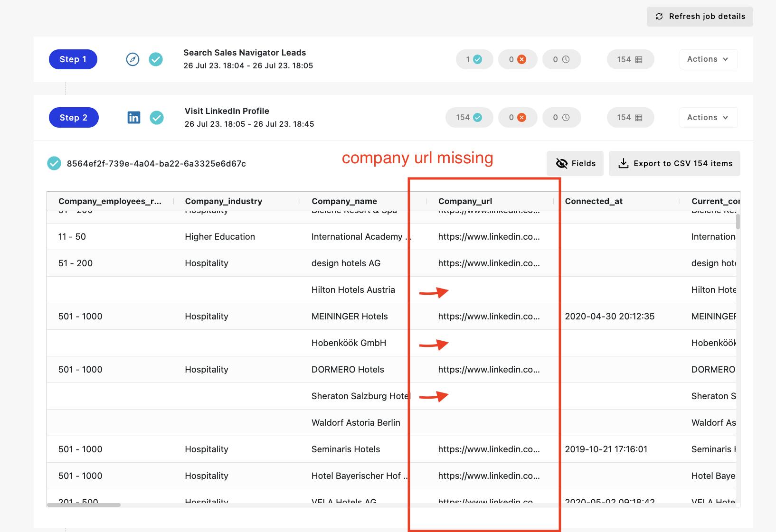The height and width of the screenshot is (532, 776).
Task: Export to CSV 154 items
Action: (674, 163)
